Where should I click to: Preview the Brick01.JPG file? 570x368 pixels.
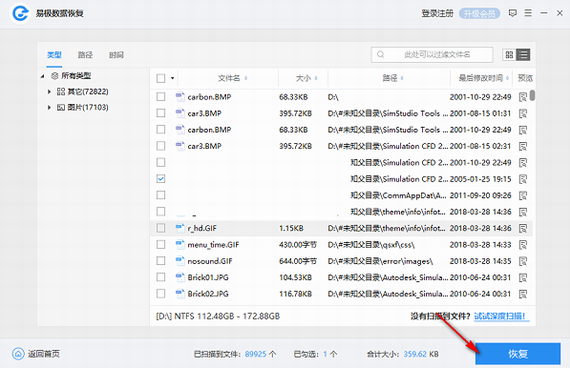click(523, 277)
